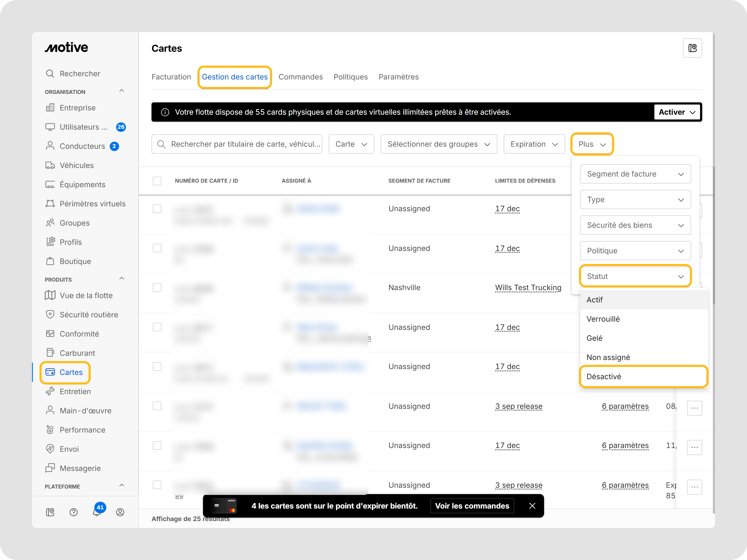Choose Verrouillé status option
747x560 pixels.
644,319
